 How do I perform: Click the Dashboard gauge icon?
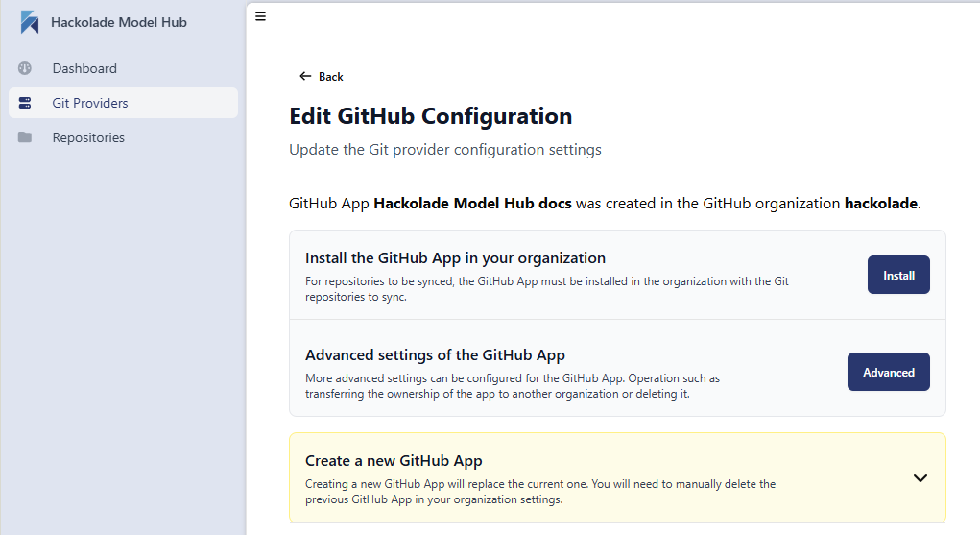(x=25, y=68)
